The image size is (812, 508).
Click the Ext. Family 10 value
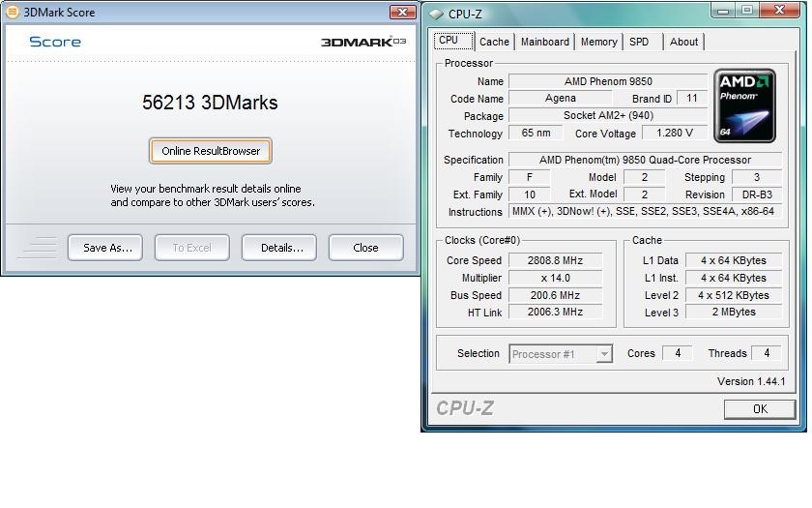point(530,194)
